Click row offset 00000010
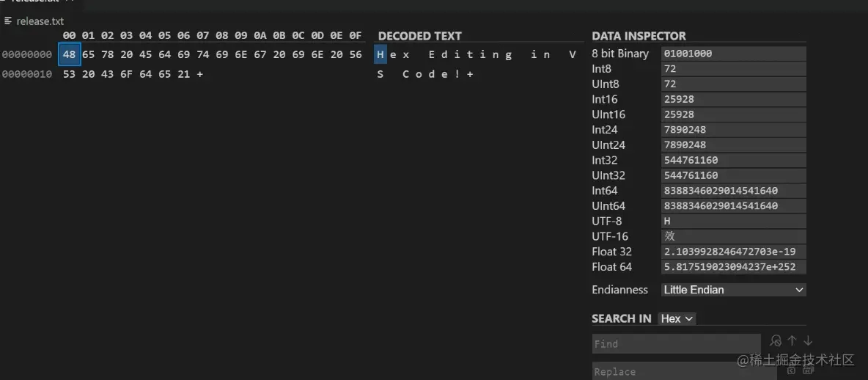 point(27,74)
